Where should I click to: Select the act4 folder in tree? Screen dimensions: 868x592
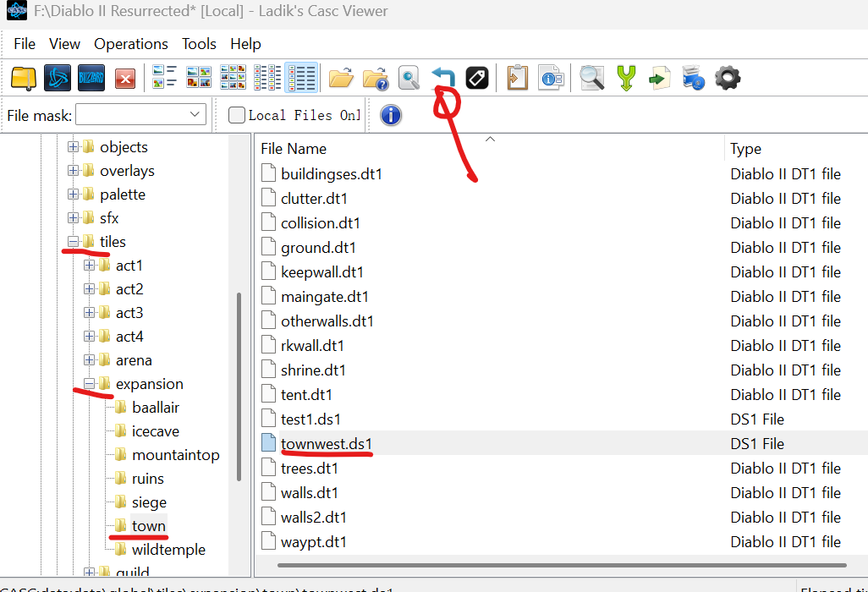coord(129,337)
